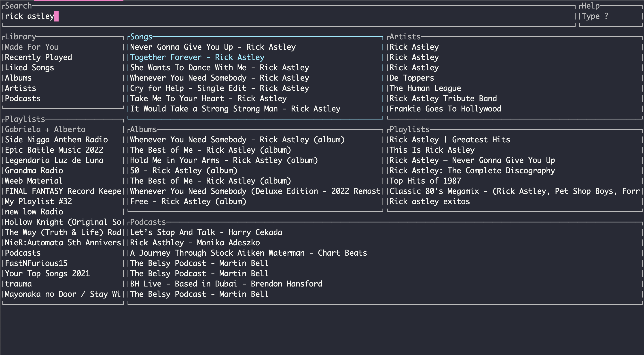Select the highlighted Together Forever song
This screenshot has width=644, height=355.
pyautogui.click(x=197, y=57)
